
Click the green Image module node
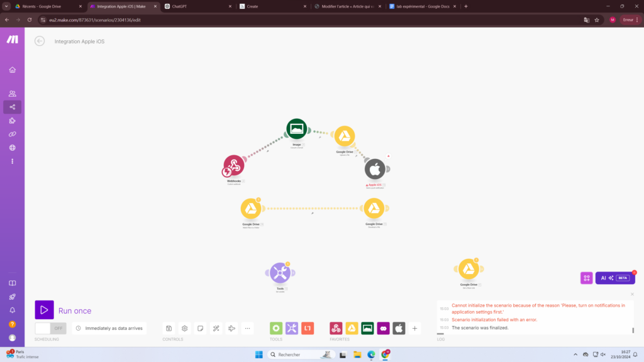[x=296, y=129]
